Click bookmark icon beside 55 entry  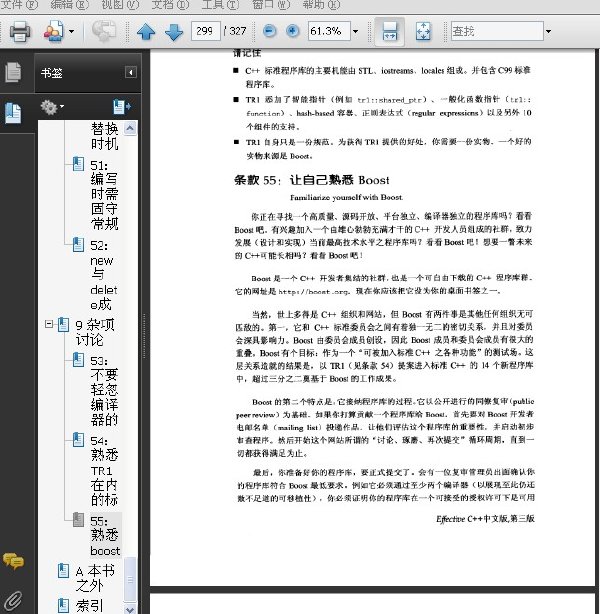coord(78,520)
